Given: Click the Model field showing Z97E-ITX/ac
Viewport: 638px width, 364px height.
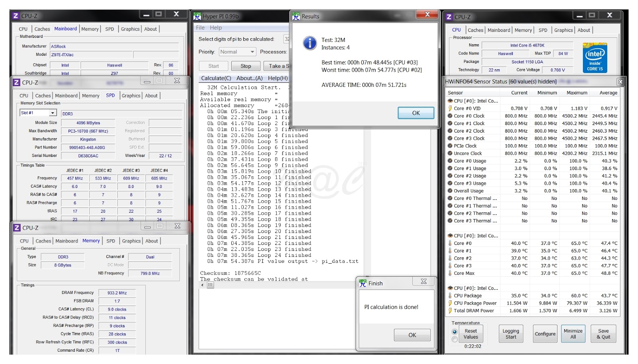Looking at the screenshot, I should (91, 55).
